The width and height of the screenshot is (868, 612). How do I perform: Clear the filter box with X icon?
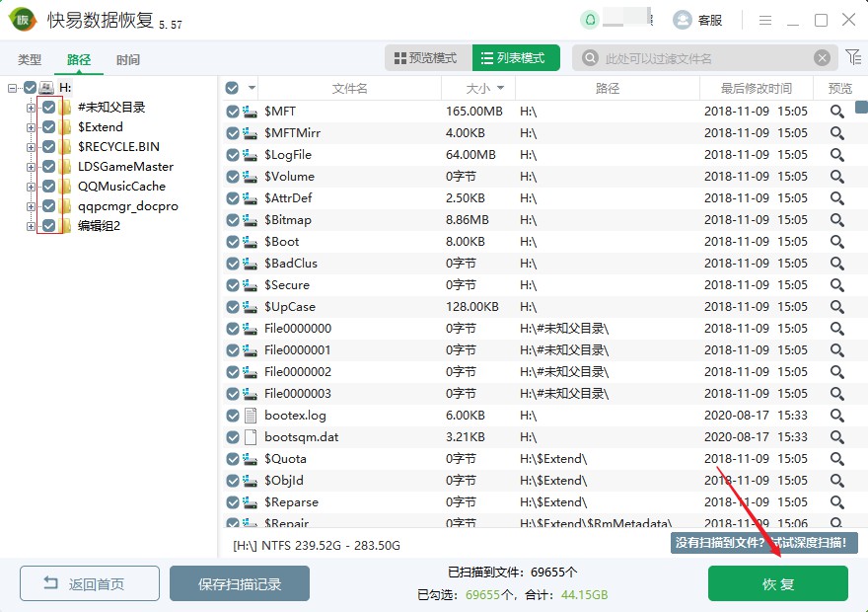pos(822,58)
